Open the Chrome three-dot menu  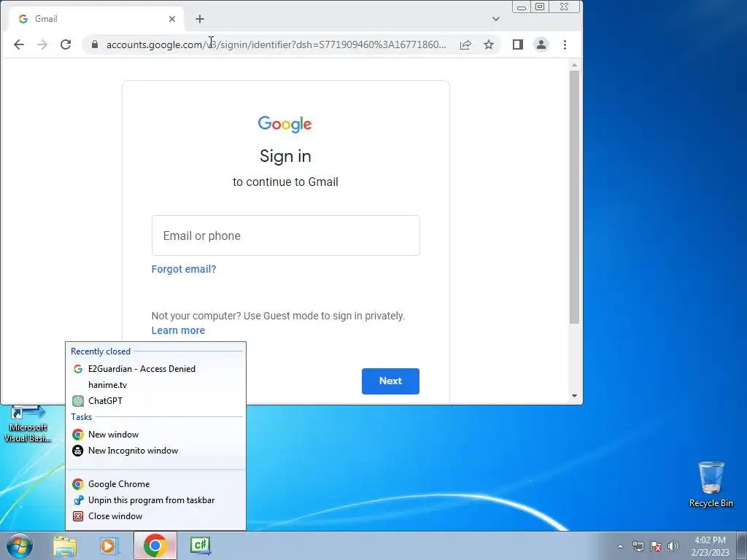point(565,44)
